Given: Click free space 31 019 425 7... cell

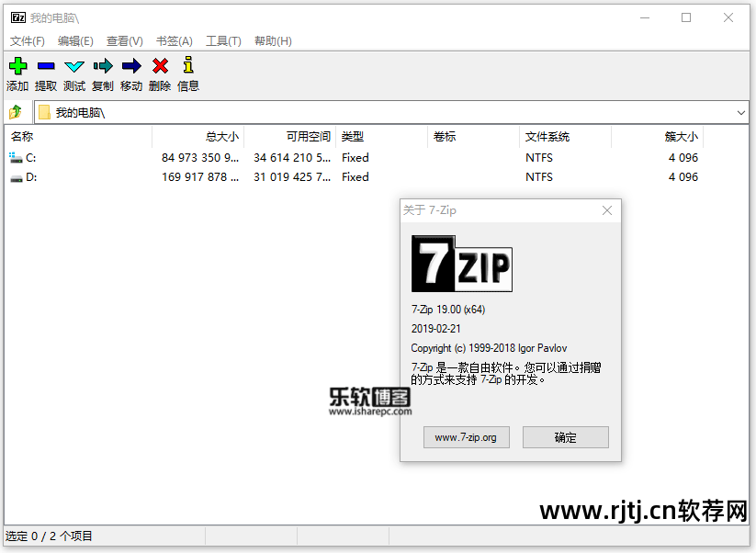Looking at the screenshot, I should (292, 177).
